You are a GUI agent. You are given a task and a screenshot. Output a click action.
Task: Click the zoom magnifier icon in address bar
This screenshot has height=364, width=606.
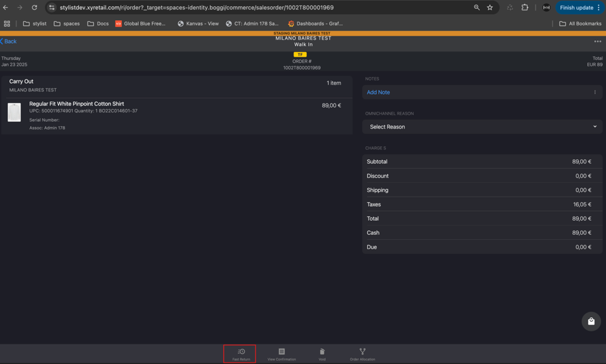[476, 7]
